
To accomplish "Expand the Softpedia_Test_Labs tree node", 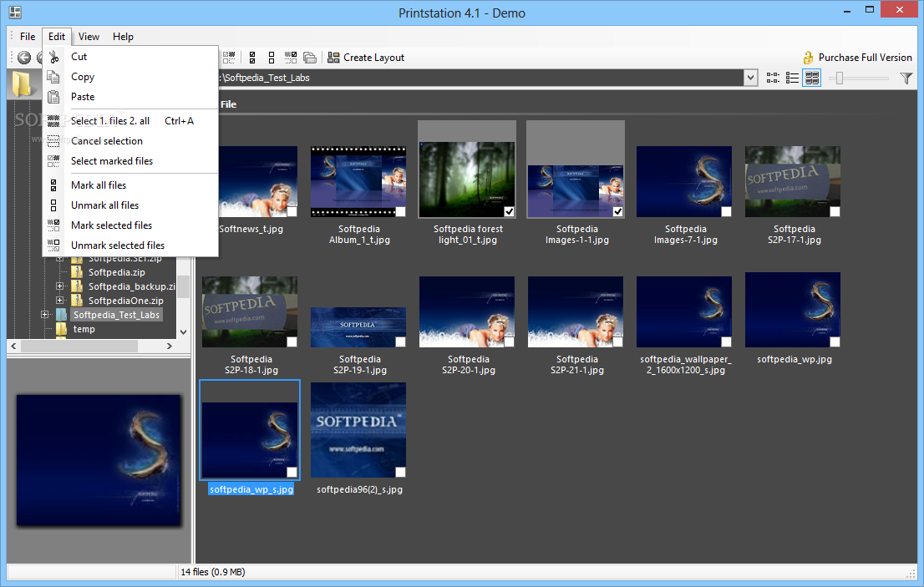I will tap(45, 315).
